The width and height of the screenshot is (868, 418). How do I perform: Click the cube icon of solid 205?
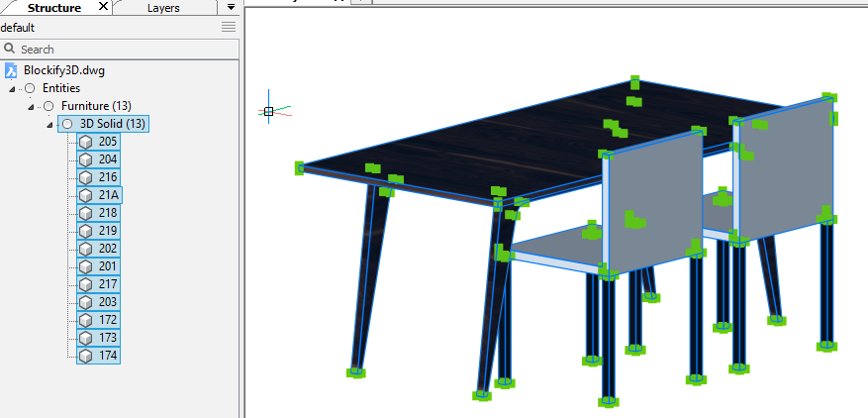85,142
